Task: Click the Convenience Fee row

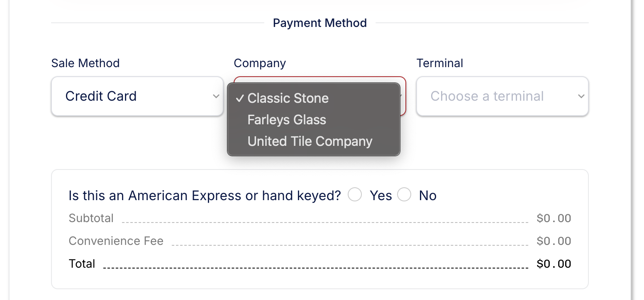Action: click(x=116, y=241)
